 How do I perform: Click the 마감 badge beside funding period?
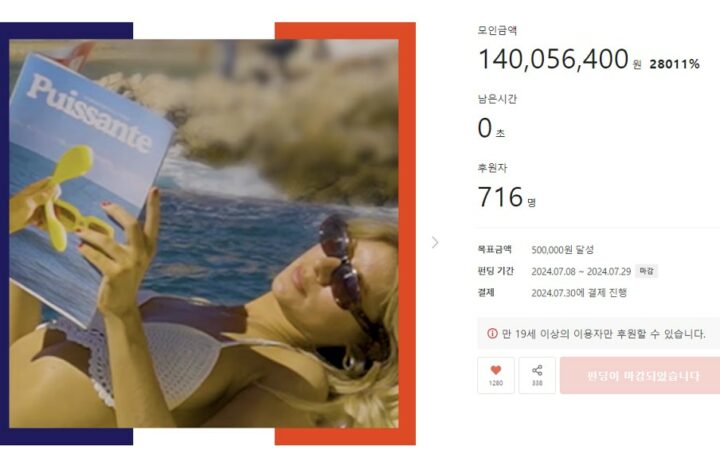[647, 271]
